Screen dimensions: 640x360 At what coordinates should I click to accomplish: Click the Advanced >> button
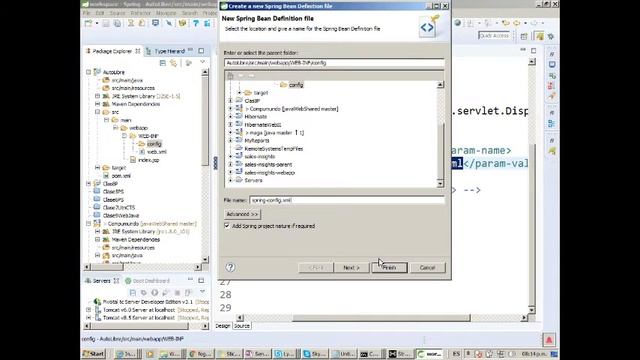[242, 214]
